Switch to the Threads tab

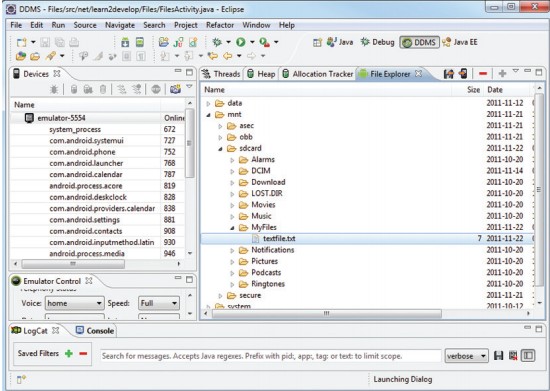pos(221,74)
